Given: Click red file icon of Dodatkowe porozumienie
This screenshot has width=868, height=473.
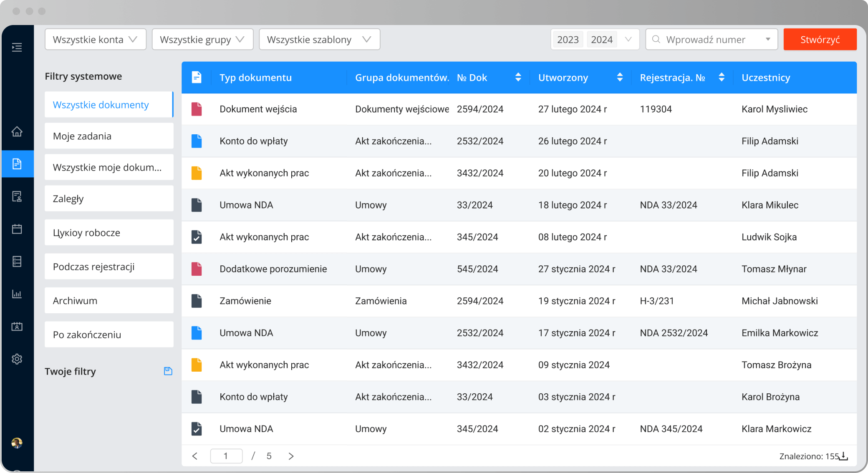Looking at the screenshot, I should (x=197, y=269).
